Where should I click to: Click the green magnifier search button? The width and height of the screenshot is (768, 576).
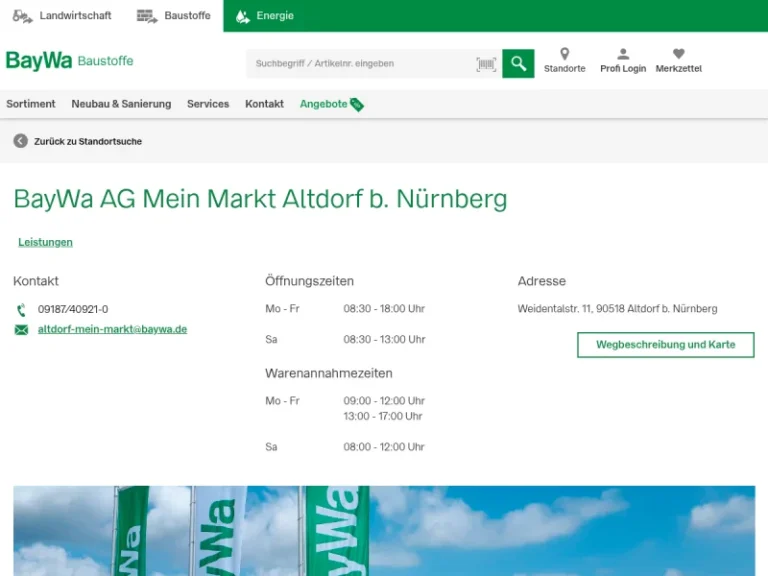point(518,63)
